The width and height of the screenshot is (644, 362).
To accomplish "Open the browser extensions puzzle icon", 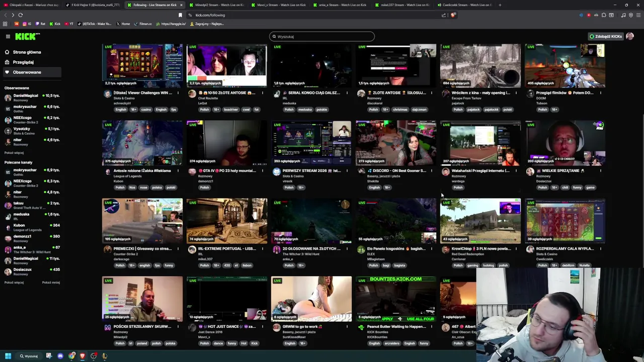I will (x=604, y=15).
